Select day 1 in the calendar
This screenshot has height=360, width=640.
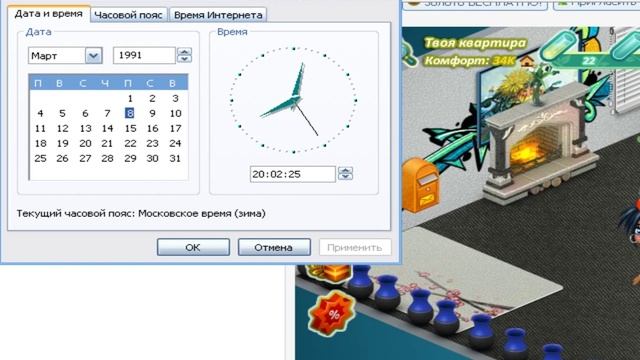pos(130,98)
